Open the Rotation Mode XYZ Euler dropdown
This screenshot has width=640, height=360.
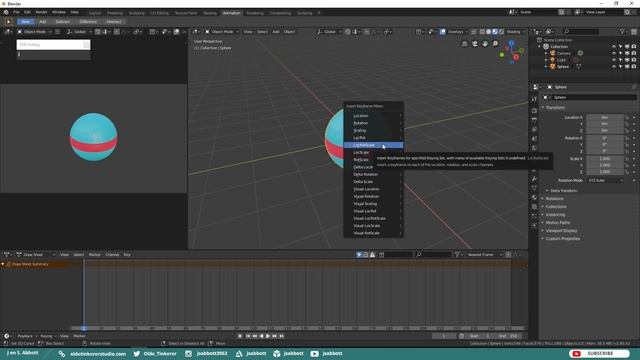pyautogui.click(x=606, y=180)
